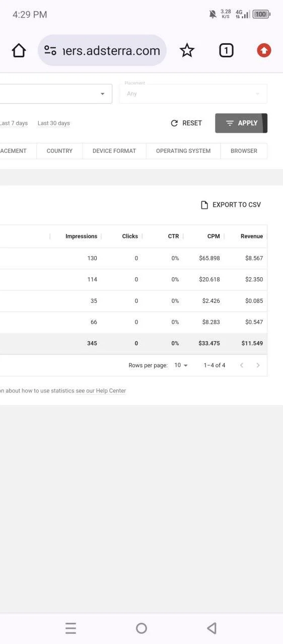Tap the Android recent apps menu button
Screen dimensions: 283x644
coord(71,628)
